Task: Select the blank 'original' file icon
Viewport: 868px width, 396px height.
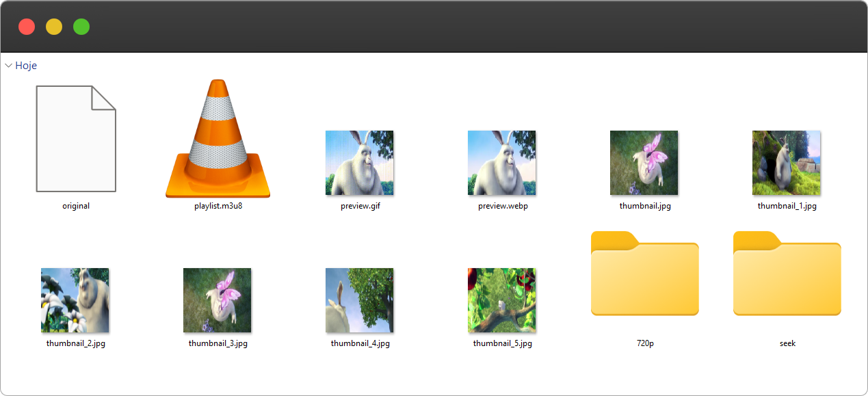Action: pos(76,139)
